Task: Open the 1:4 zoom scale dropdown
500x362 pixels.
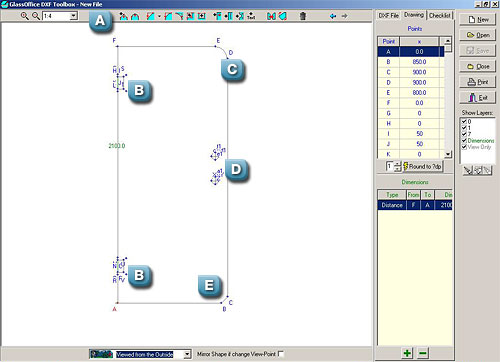Action: 74,16
